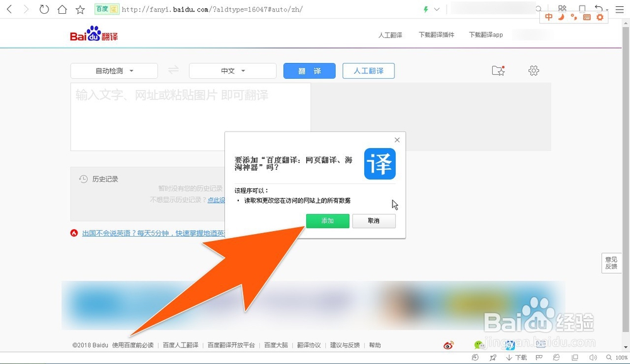The image size is (630, 364).
Task: Open 翻译协议 footer link
Action: [309, 345]
